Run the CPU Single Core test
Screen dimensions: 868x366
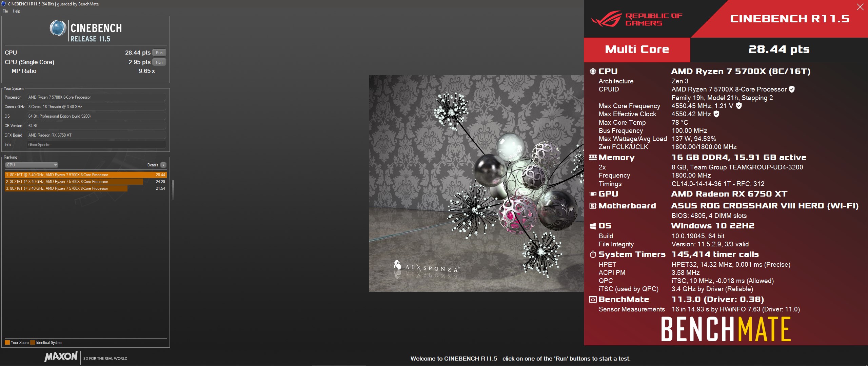(x=159, y=62)
